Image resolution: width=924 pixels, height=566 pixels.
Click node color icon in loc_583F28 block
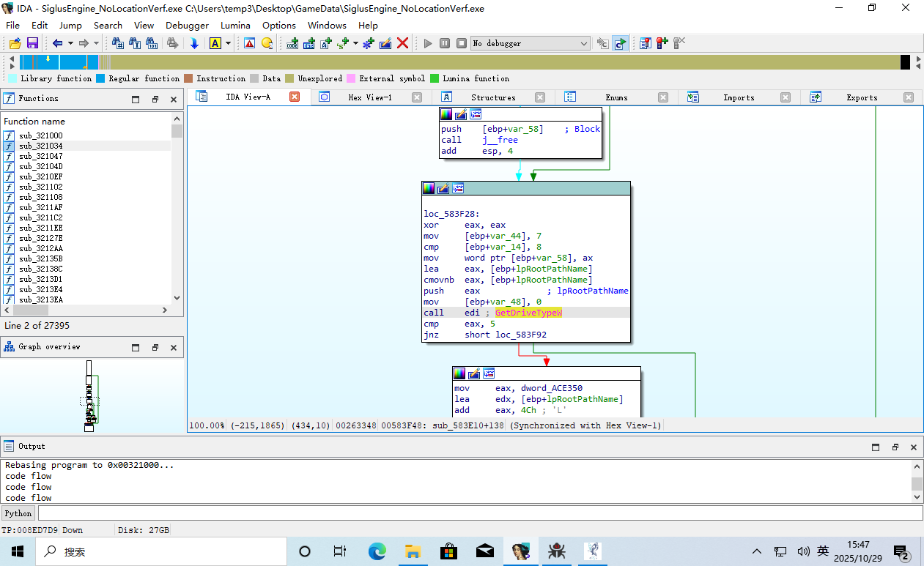[429, 189]
